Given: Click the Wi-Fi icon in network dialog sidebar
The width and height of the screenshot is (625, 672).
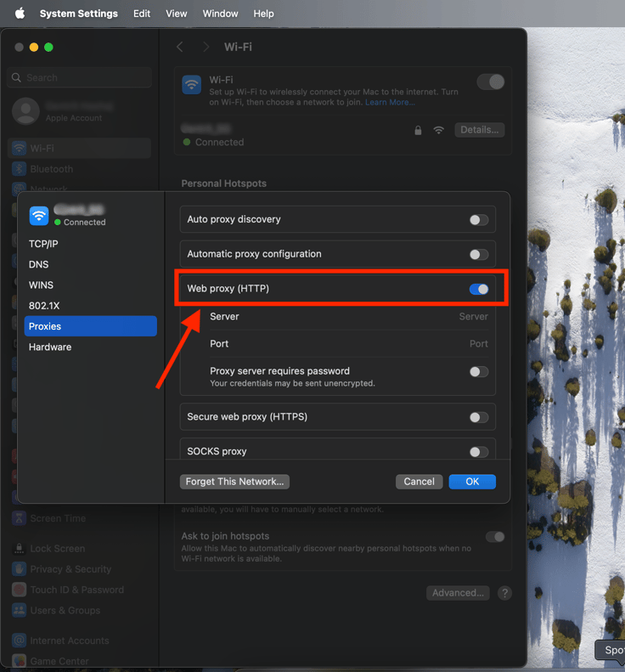Looking at the screenshot, I should tap(39, 216).
